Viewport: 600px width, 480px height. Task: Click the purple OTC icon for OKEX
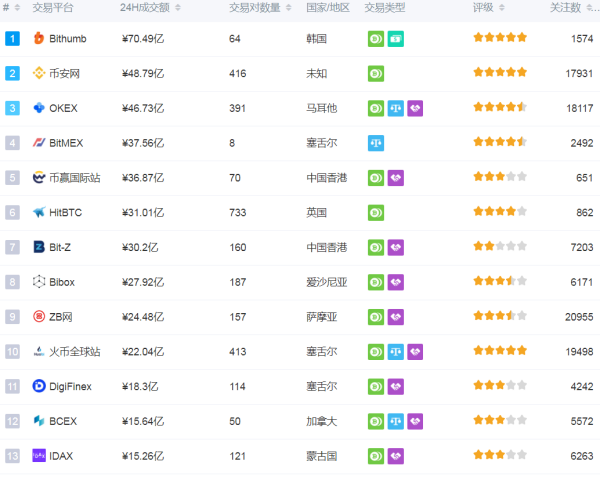pos(415,108)
